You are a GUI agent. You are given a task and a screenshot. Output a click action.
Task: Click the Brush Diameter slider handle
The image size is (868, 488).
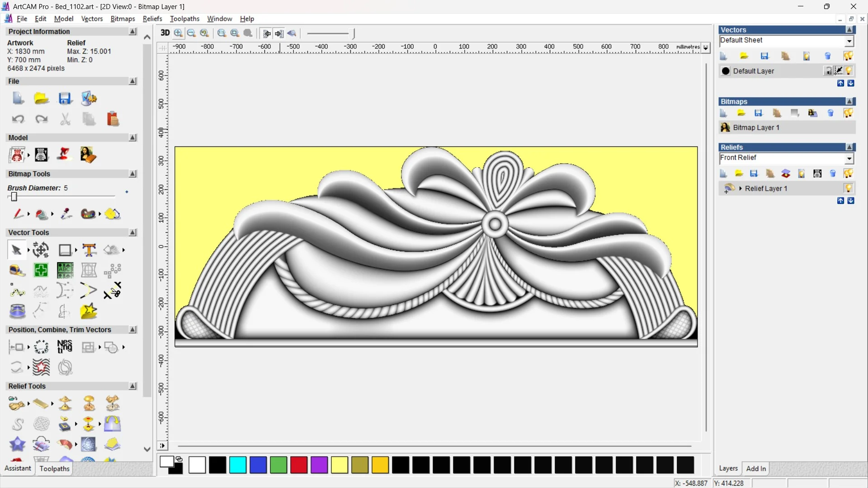[x=14, y=197]
